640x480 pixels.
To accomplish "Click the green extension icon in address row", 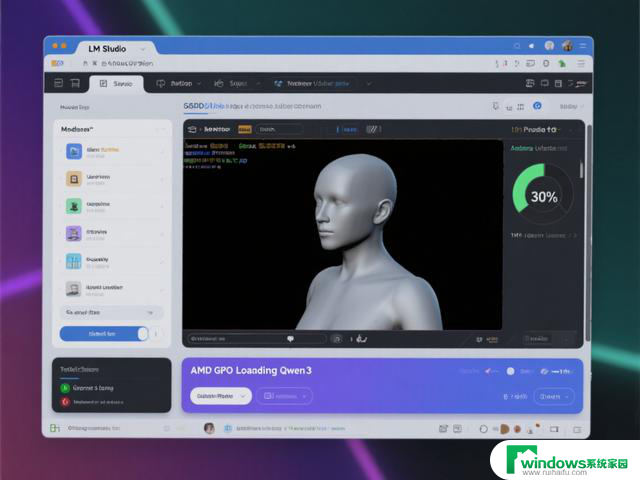I will tap(562, 63).
